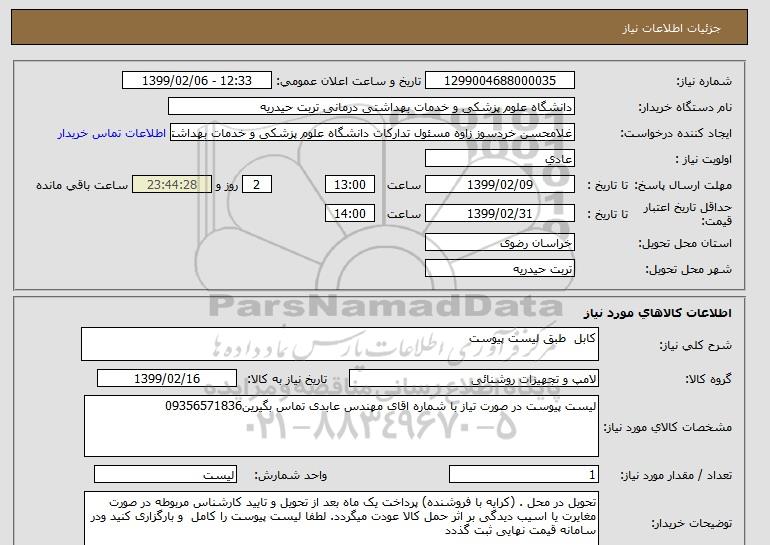Select the deadline time field 13:00
Image resolution: width=770 pixels, height=545 pixels.
point(350,185)
